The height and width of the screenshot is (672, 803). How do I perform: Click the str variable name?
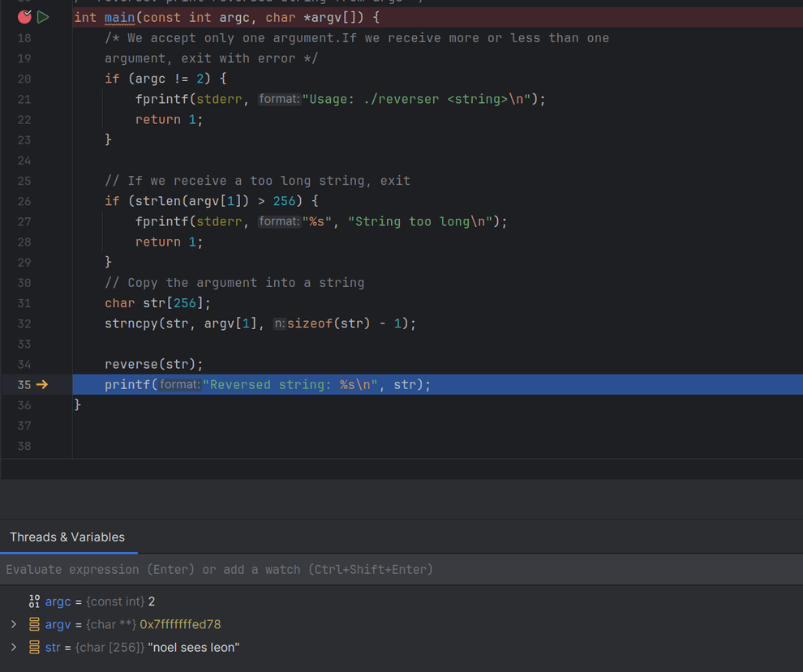click(x=53, y=647)
